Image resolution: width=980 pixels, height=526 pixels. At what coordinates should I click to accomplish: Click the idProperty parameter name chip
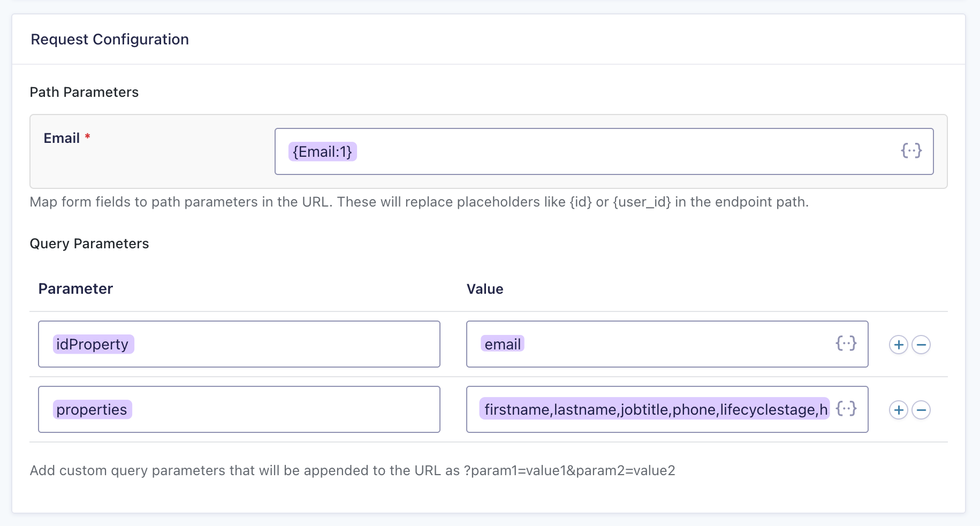(x=93, y=344)
